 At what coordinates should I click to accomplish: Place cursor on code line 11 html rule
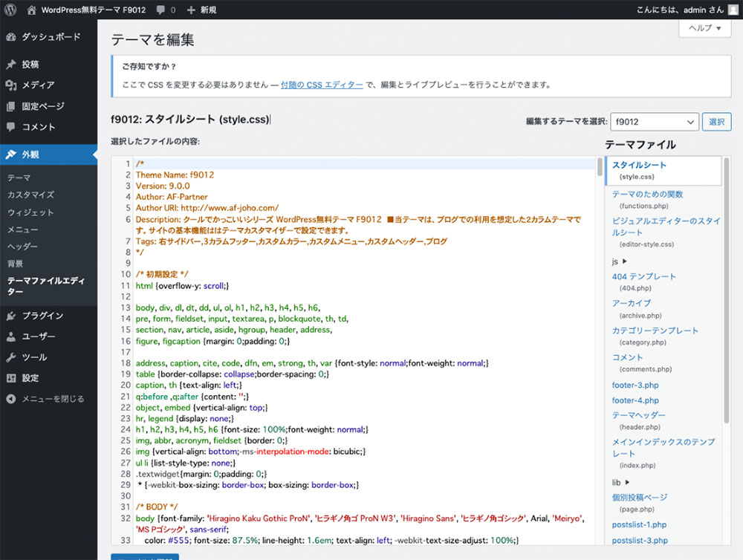pos(183,286)
